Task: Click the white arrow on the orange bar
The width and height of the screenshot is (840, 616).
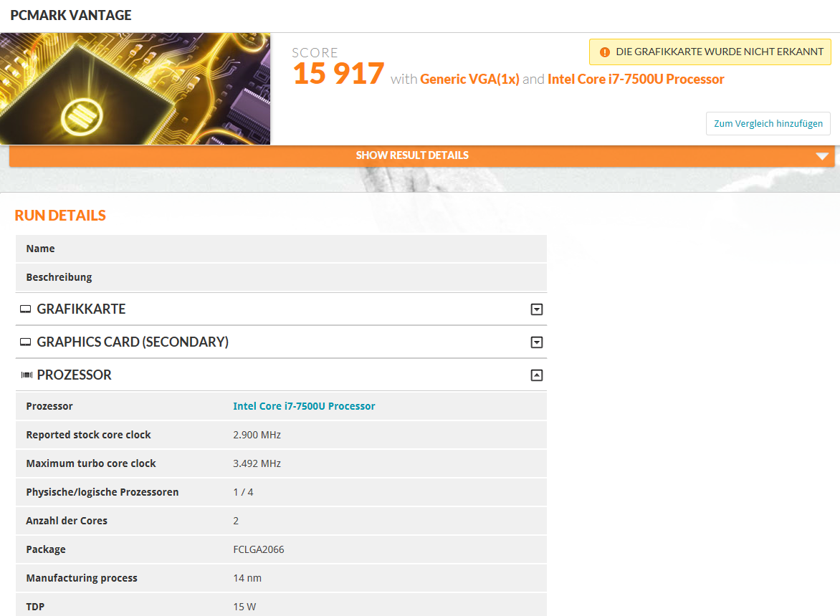Action: pyautogui.click(x=822, y=156)
